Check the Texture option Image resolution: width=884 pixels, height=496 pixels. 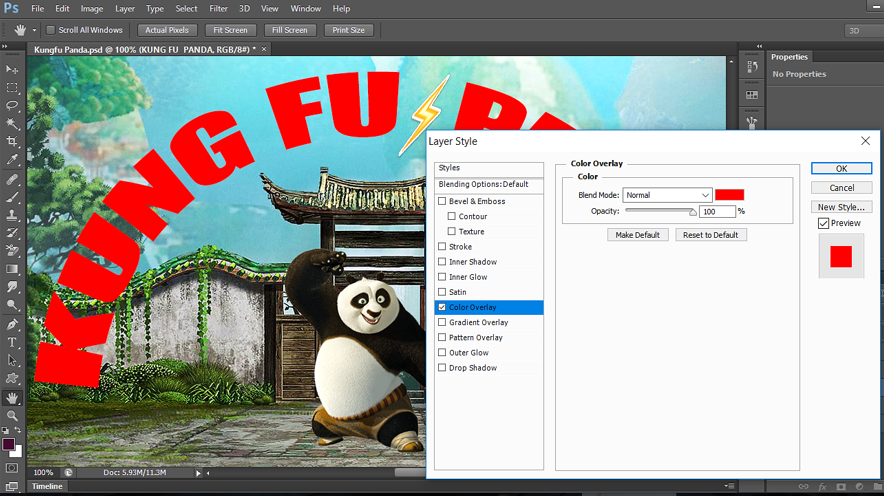(452, 232)
